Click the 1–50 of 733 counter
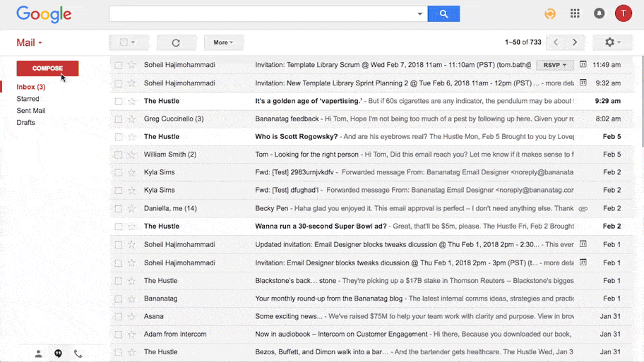The width and height of the screenshot is (644, 362). pos(523,42)
